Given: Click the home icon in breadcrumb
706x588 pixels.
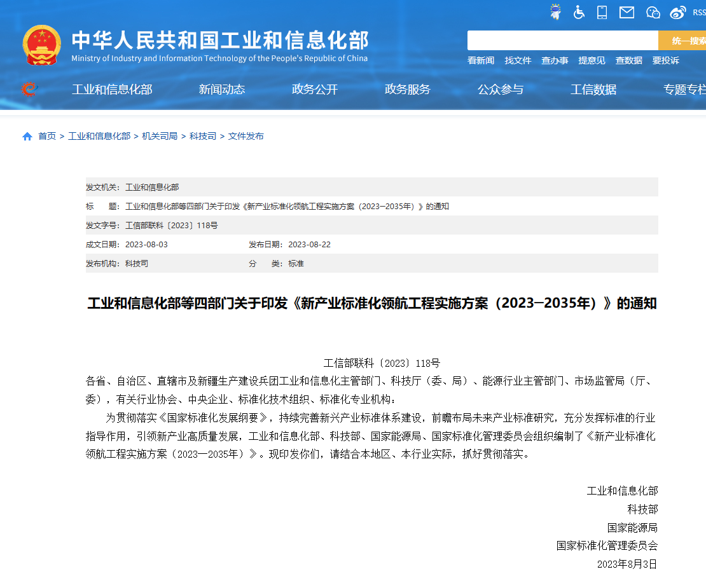Looking at the screenshot, I should click(x=27, y=136).
